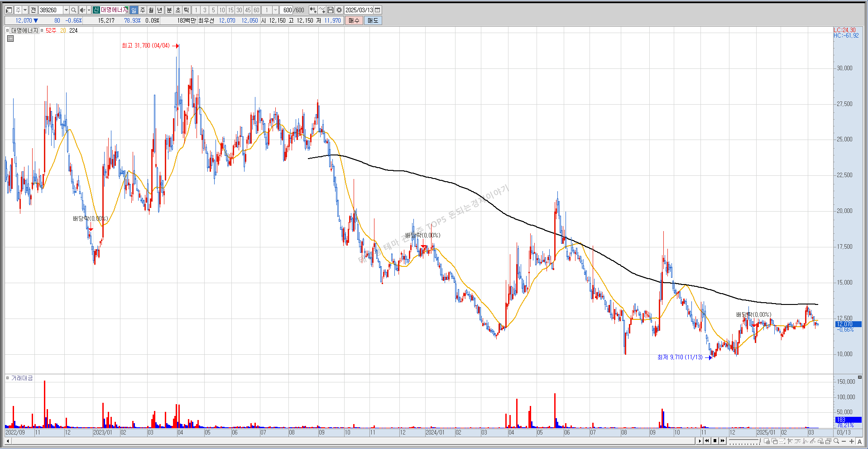Expand the interval value dropdown arrow

point(275,10)
